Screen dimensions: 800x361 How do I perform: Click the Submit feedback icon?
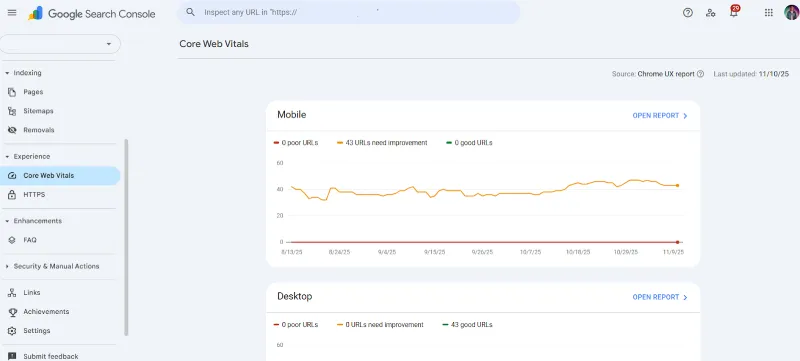(x=12, y=356)
